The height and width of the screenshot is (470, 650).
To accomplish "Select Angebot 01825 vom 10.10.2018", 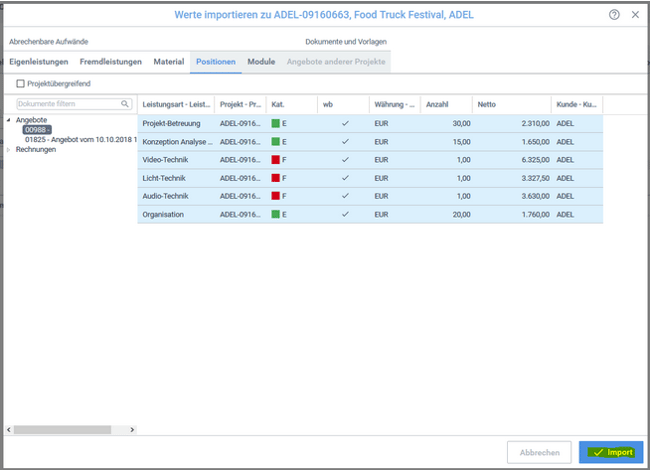I will (80, 140).
